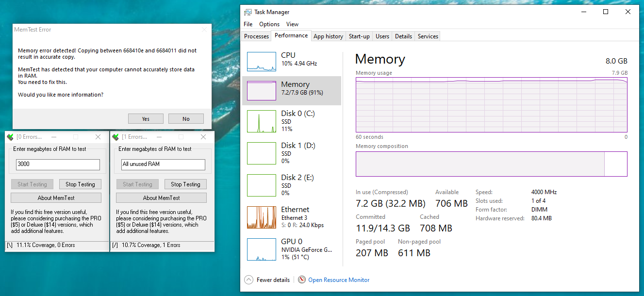Screen dimensions: 644x296
Task: Click Start Testing in 0 Errors MemTest window
Action: click(x=32, y=184)
